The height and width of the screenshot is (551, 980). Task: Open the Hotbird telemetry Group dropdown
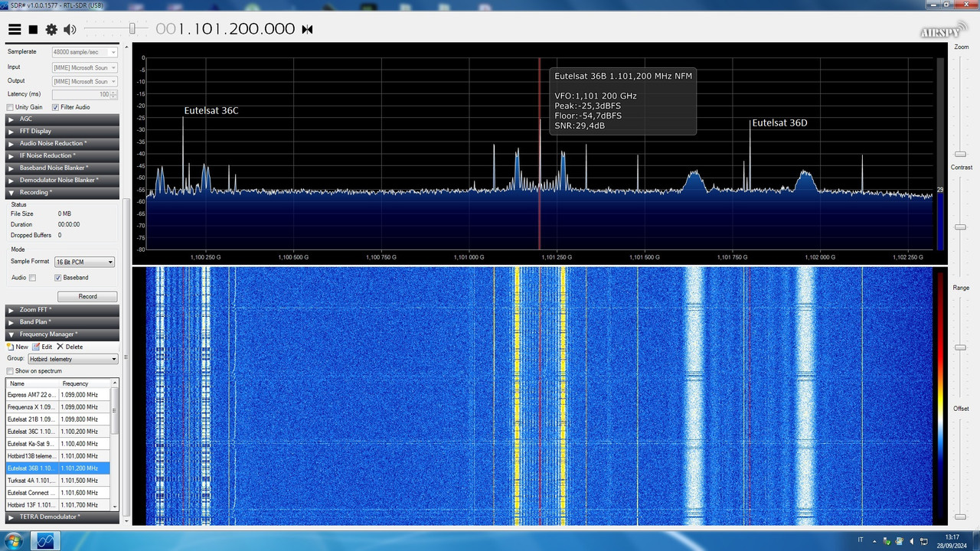point(113,358)
